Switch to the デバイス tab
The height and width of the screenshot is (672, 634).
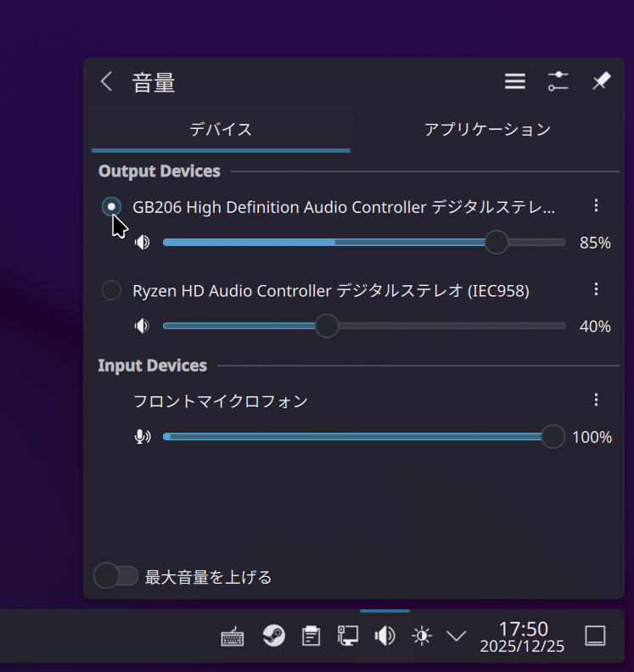pos(221,130)
